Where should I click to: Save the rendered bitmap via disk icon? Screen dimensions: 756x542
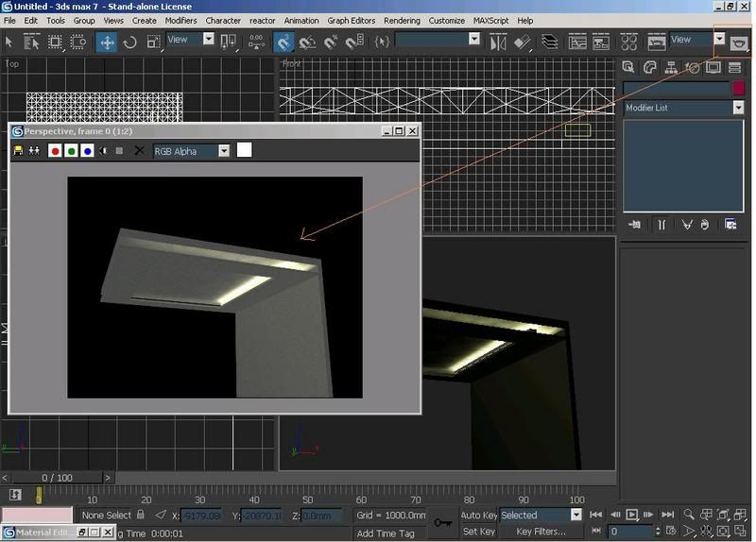[x=19, y=151]
